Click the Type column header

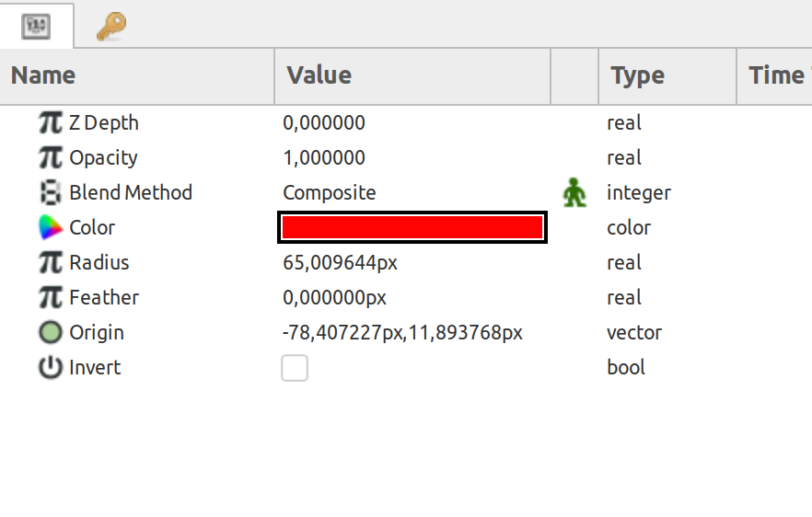point(667,76)
